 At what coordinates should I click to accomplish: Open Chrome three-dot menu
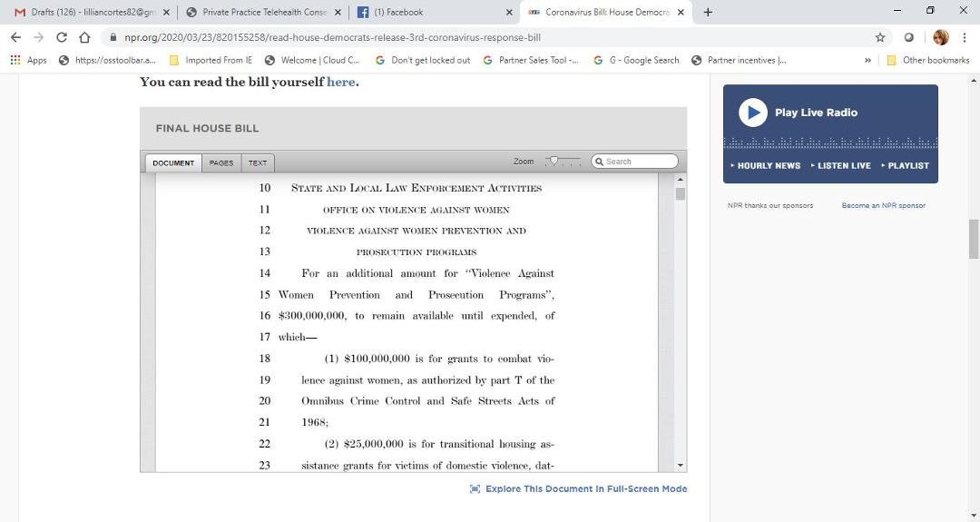click(965, 37)
